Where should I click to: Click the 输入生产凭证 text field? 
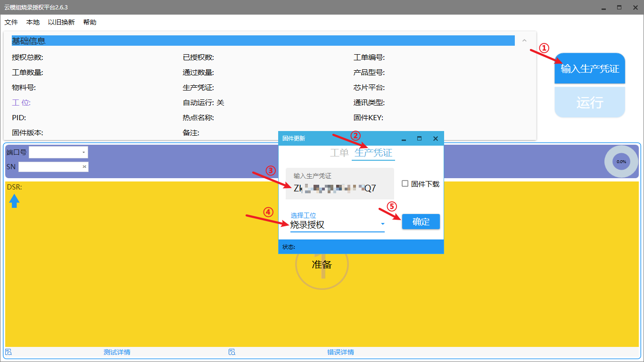pyautogui.click(x=340, y=183)
